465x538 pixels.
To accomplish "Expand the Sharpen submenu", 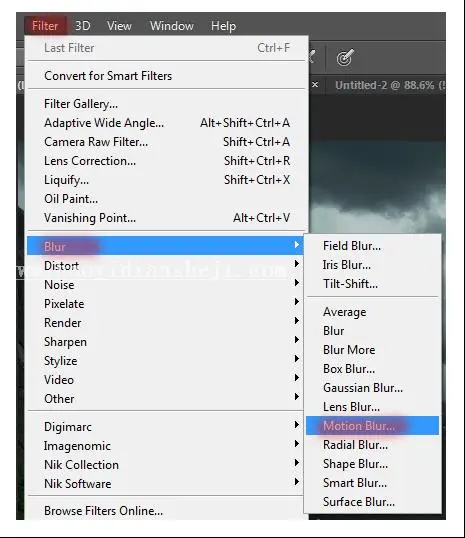I will pos(165,341).
